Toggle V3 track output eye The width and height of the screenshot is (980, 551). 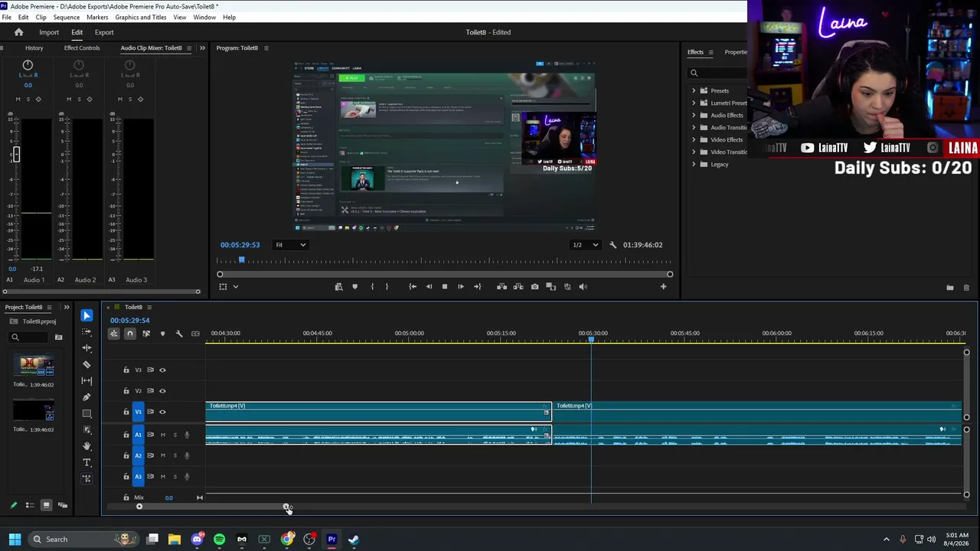coord(162,370)
